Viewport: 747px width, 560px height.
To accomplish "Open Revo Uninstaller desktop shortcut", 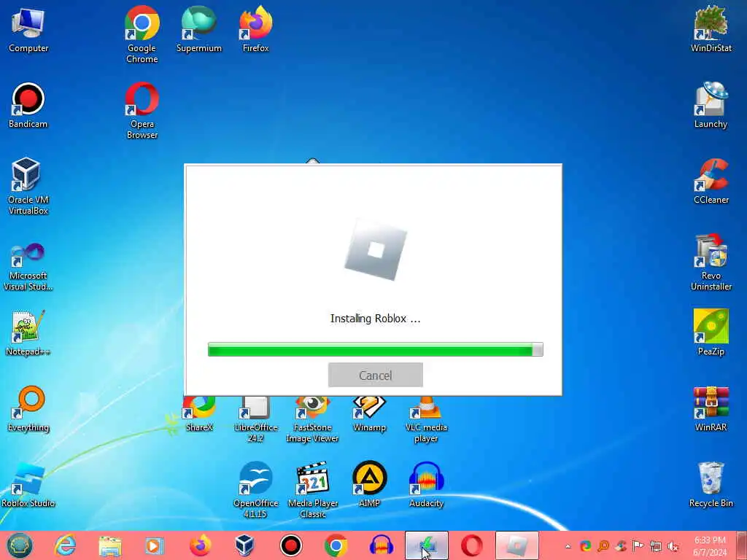I will click(x=711, y=262).
